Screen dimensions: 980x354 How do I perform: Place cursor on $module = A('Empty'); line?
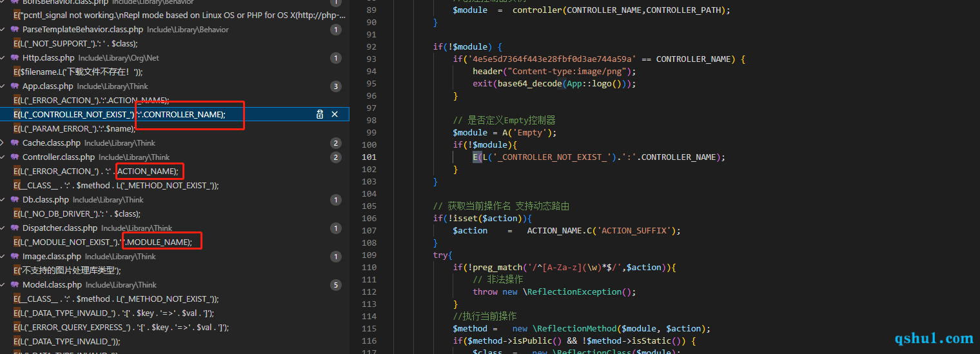click(x=504, y=132)
